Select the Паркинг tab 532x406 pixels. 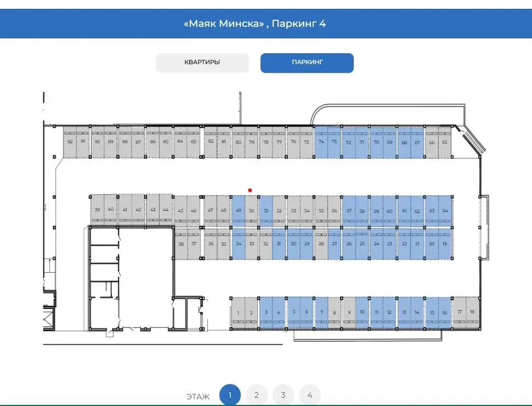tap(307, 63)
